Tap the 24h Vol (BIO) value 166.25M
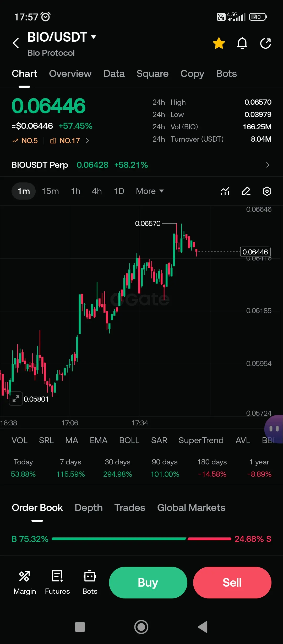 click(x=257, y=127)
